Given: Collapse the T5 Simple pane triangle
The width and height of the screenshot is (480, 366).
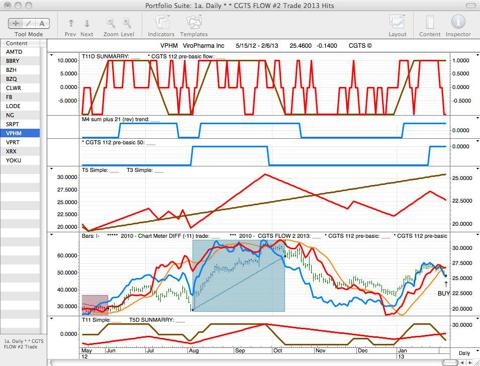Looking at the screenshot, I should 52,169.
